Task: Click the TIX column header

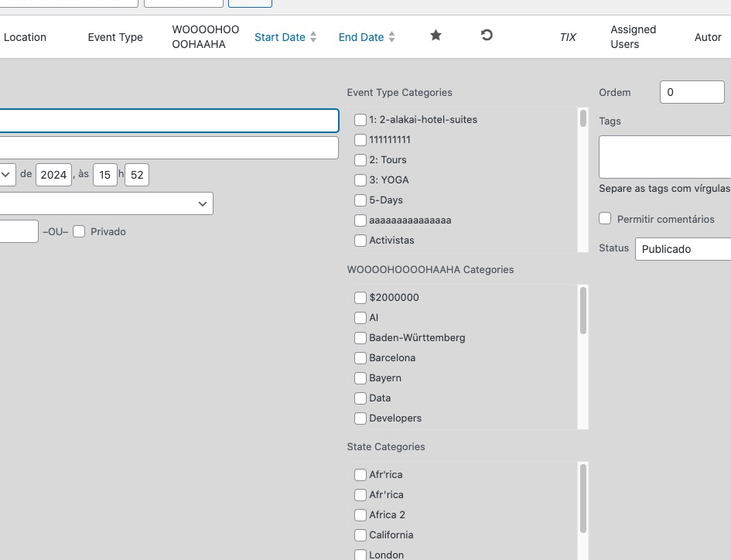Action: [568, 37]
